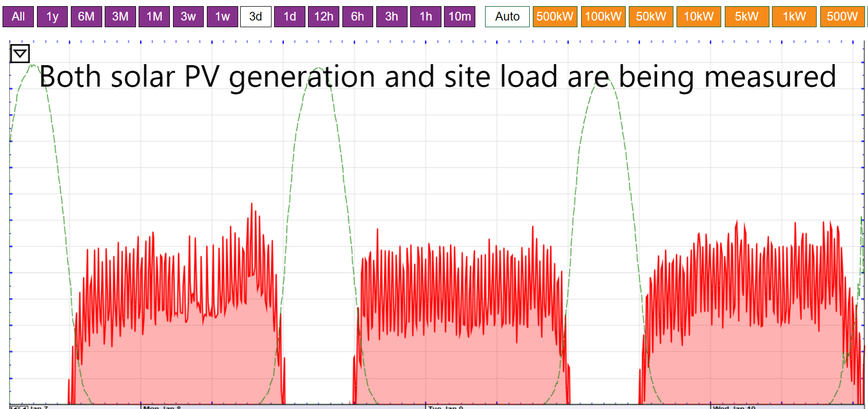868x409 pixels.
Task: Choose the 1kW vertical scale
Action: 795,16
